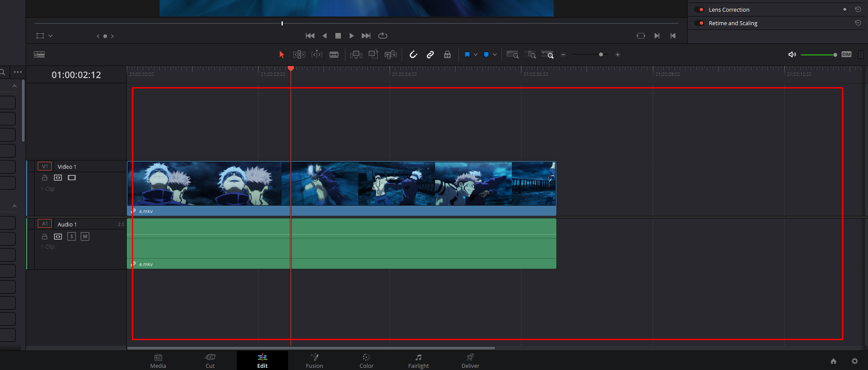Click the V1 destination control
868x370 pixels.
click(x=45, y=166)
